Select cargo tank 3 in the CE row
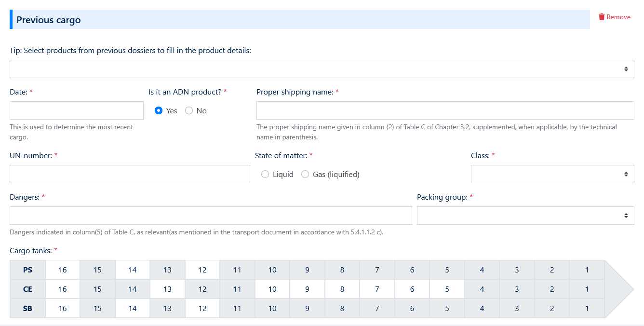644x326 pixels. point(517,289)
